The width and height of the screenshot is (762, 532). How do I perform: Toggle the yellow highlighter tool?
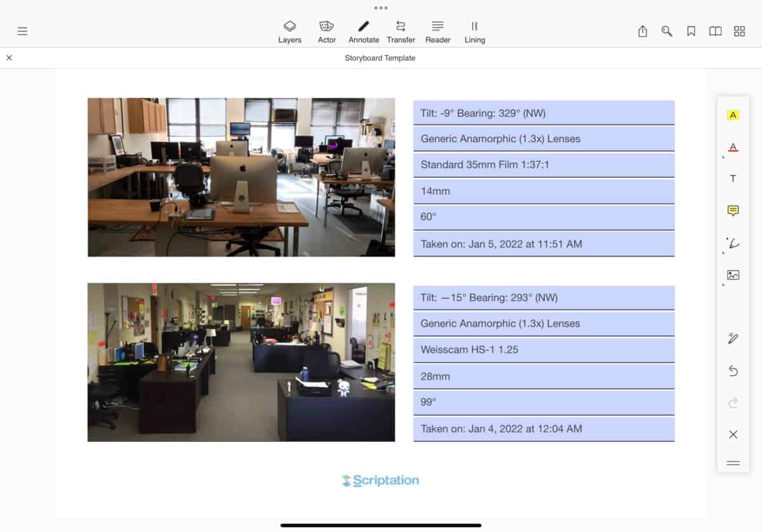click(733, 115)
